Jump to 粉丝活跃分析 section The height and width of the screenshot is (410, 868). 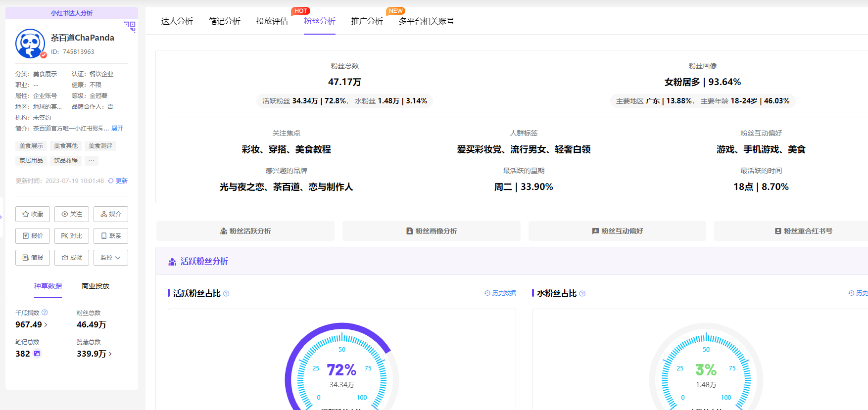click(245, 231)
